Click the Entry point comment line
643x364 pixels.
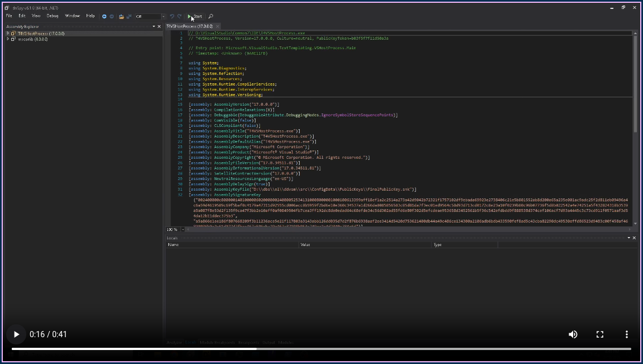coord(272,48)
